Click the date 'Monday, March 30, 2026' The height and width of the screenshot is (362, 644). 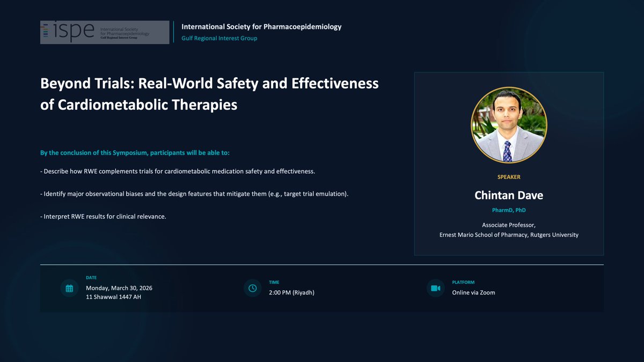pyautogui.click(x=119, y=288)
